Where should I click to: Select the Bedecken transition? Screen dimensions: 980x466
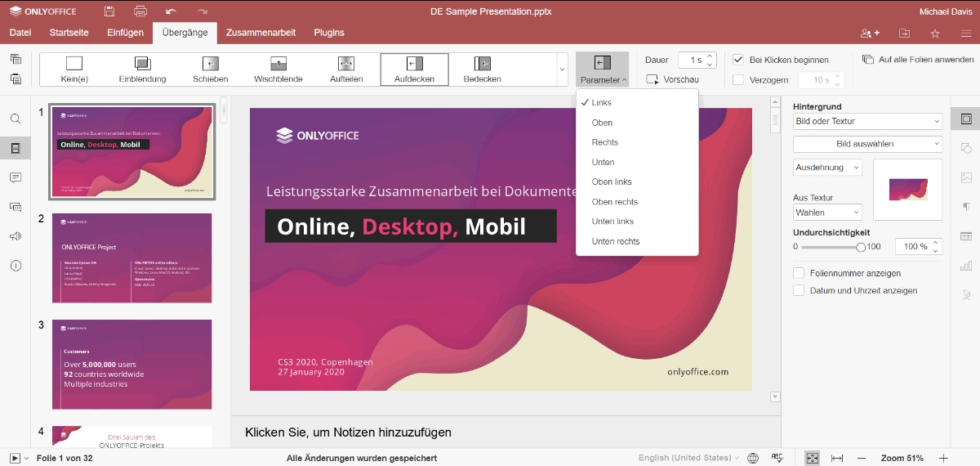click(483, 69)
